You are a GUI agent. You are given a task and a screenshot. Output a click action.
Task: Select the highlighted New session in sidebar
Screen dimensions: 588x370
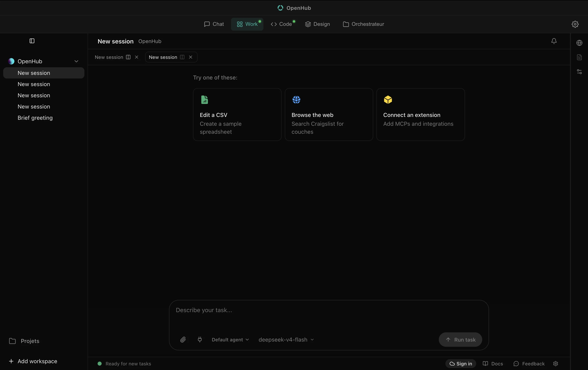coord(44,73)
